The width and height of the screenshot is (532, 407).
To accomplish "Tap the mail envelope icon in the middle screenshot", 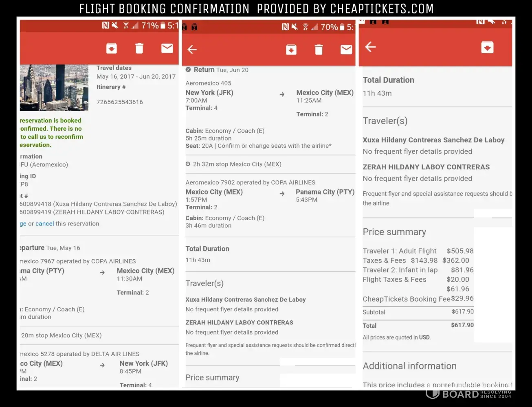I will click(346, 50).
